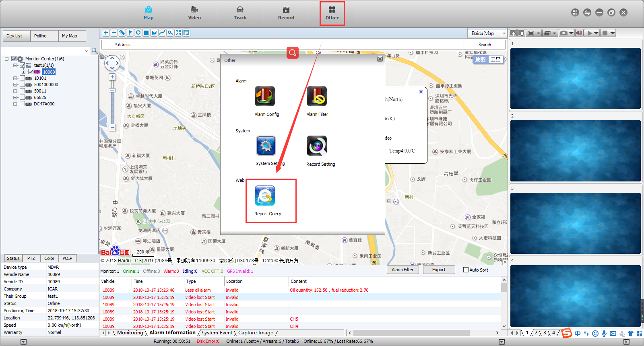644x346 pixels.
Task: Select the polygon drawing map tool
Action: [154, 33]
